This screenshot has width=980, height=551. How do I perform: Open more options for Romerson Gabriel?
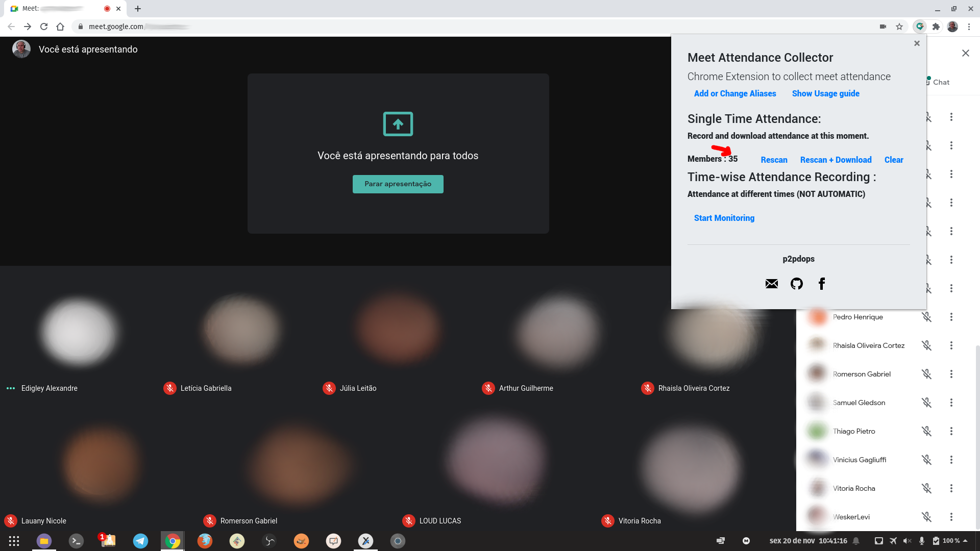coord(951,374)
